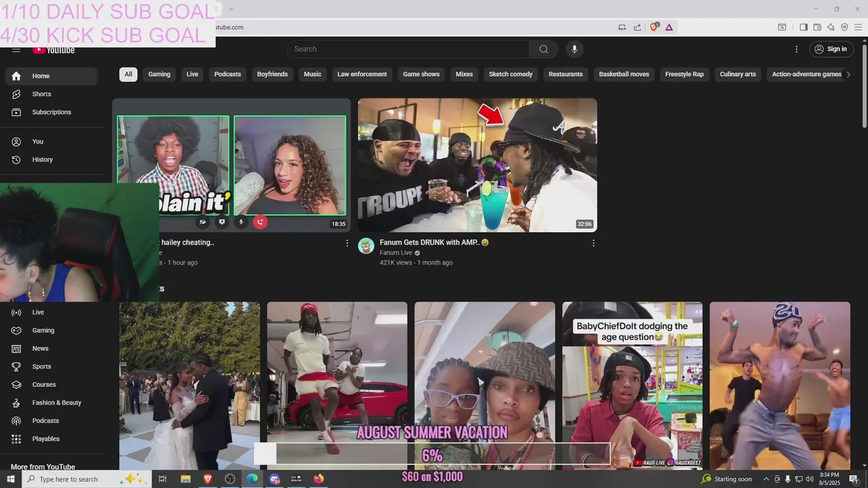The image size is (868, 488).
Task: Open the YouTube Home sidebar item
Action: tap(51, 76)
